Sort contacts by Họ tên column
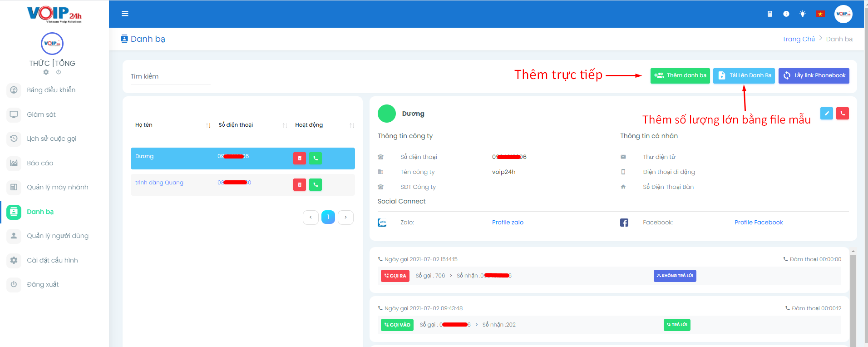The width and height of the screenshot is (868, 347). point(208,125)
